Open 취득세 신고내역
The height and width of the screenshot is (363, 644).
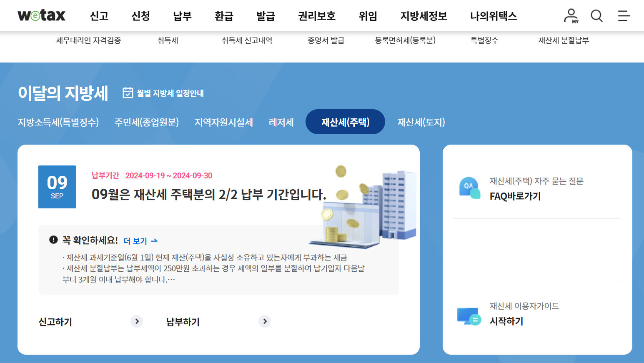click(247, 40)
